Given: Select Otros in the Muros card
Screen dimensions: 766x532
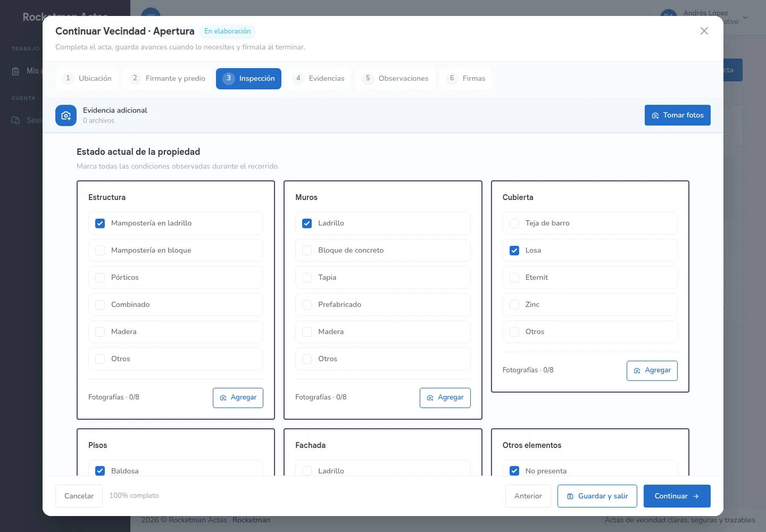Looking at the screenshot, I should (x=307, y=359).
